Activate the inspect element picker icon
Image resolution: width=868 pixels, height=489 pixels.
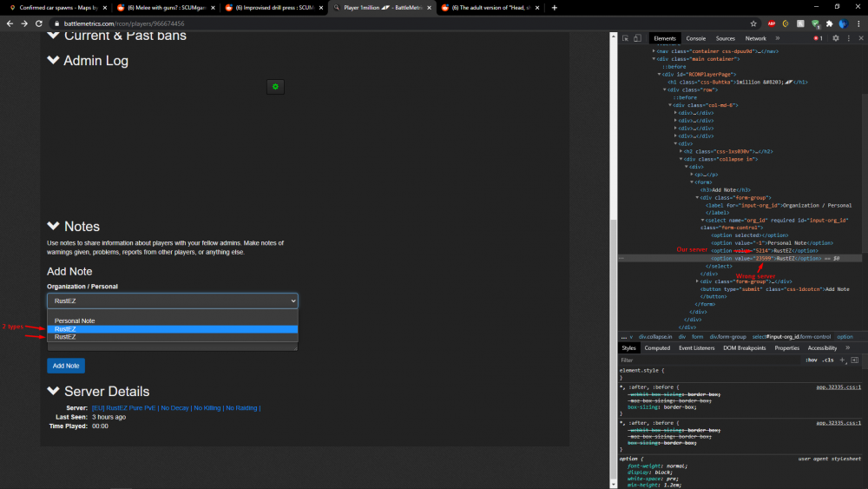[625, 38]
